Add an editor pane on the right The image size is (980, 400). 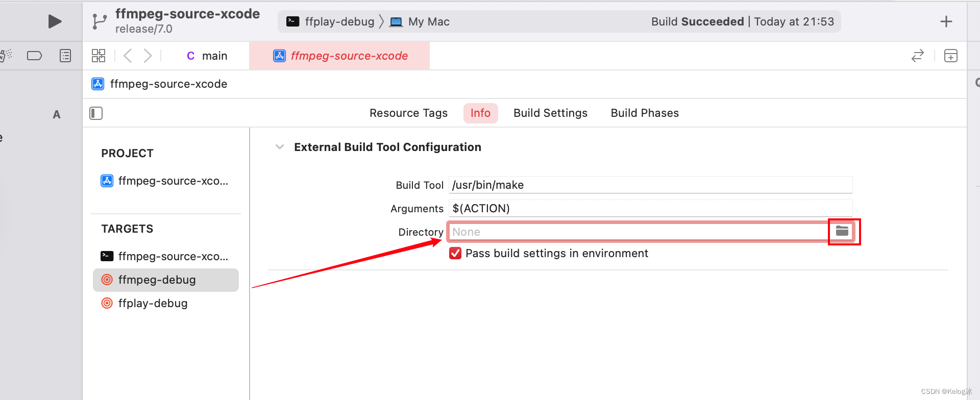(x=951, y=56)
